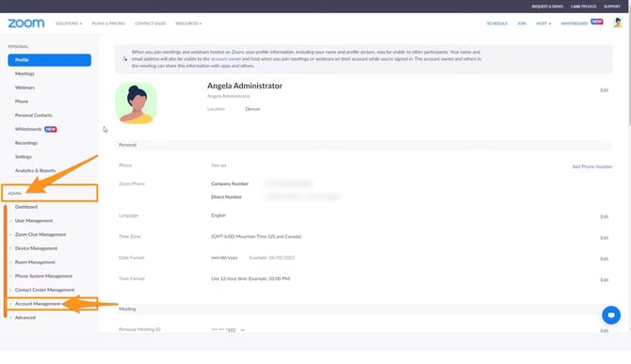Viewport: 631px width, 364px height.
Task: Edit the Time Zone setting
Action: tap(604, 238)
